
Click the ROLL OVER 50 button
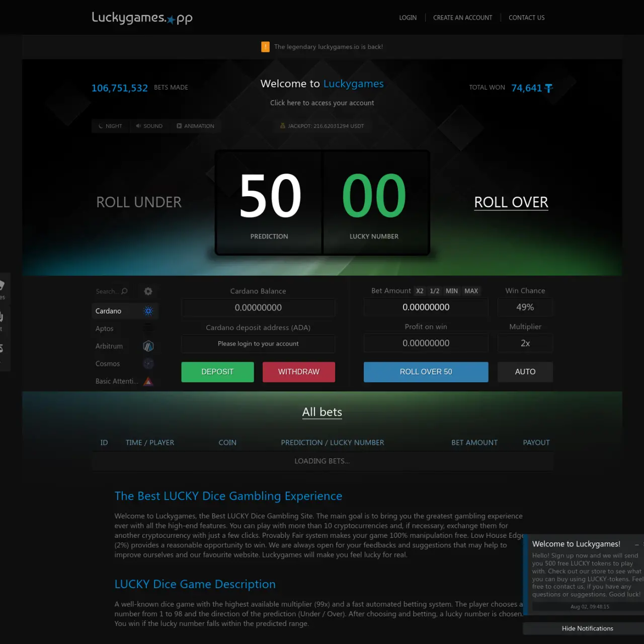(x=426, y=372)
